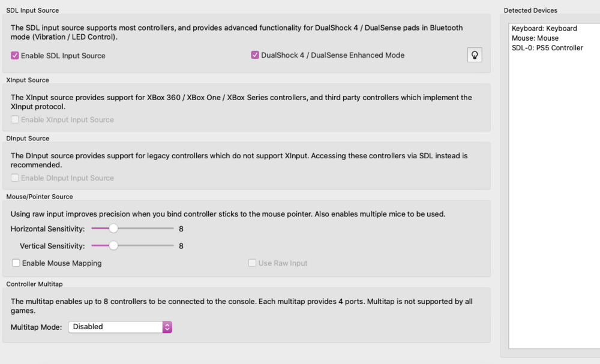600x364 pixels.
Task: Click the Enable SDL Input Source label
Action: (x=63, y=56)
